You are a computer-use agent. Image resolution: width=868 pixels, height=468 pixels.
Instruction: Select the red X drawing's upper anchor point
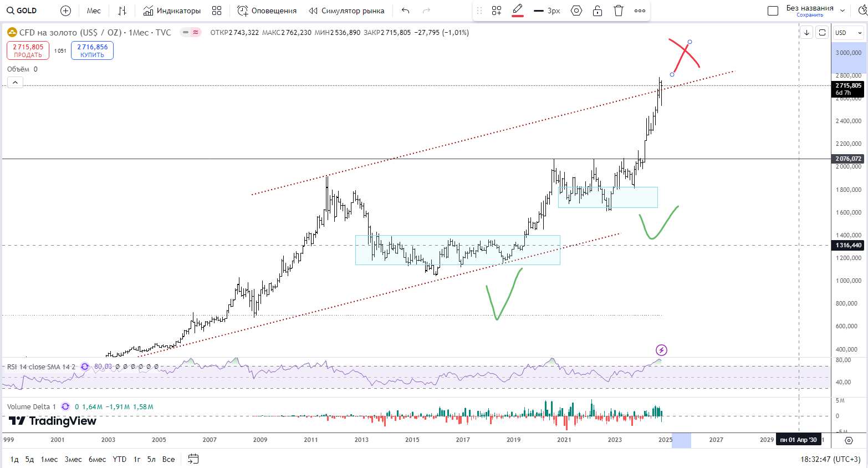coord(690,42)
